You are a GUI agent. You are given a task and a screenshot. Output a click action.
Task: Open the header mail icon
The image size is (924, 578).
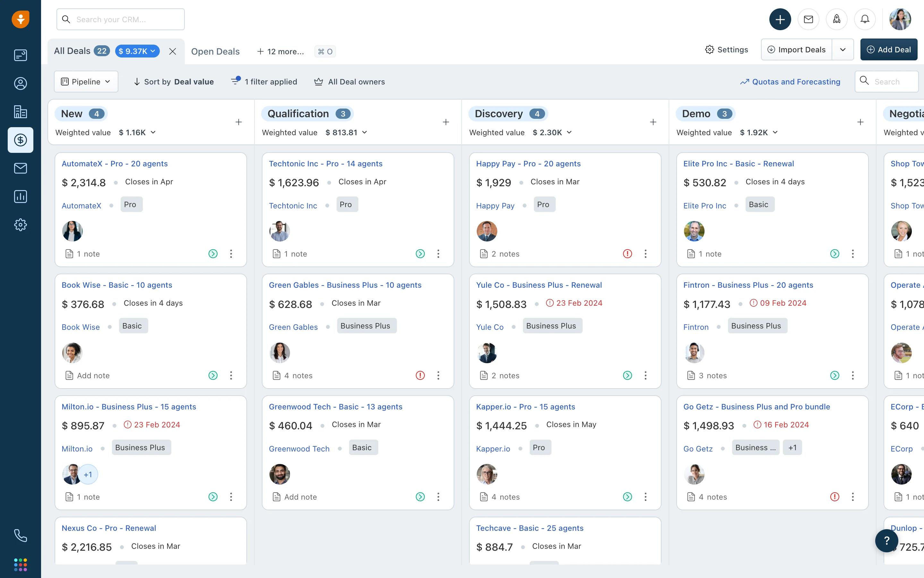point(808,19)
